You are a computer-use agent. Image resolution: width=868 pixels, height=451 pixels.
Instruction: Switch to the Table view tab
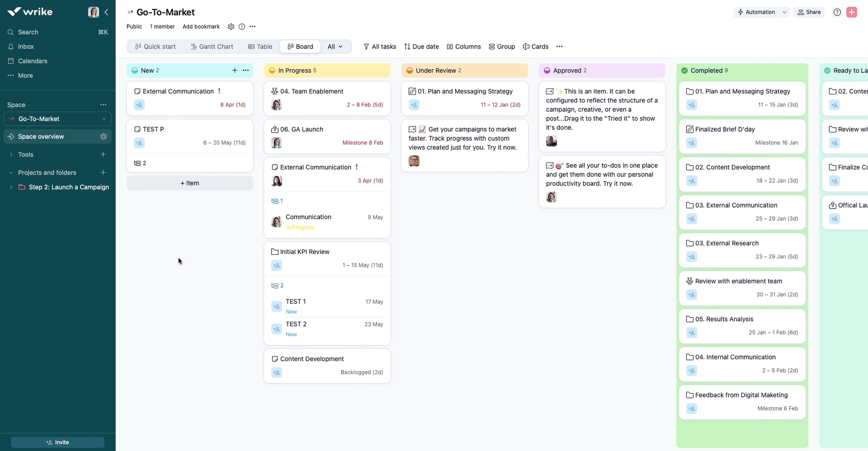tap(260, 46)
